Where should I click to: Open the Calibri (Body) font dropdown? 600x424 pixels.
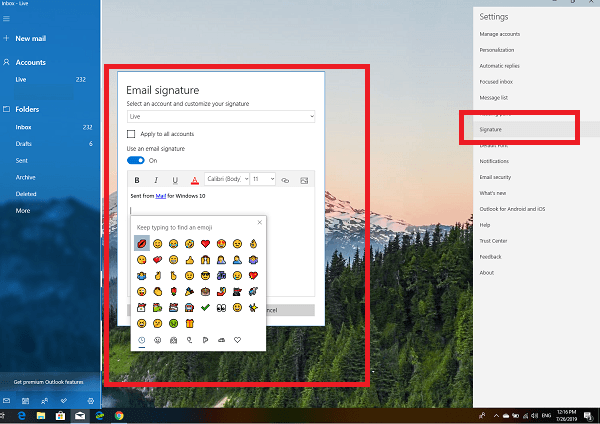coord(227,179)
